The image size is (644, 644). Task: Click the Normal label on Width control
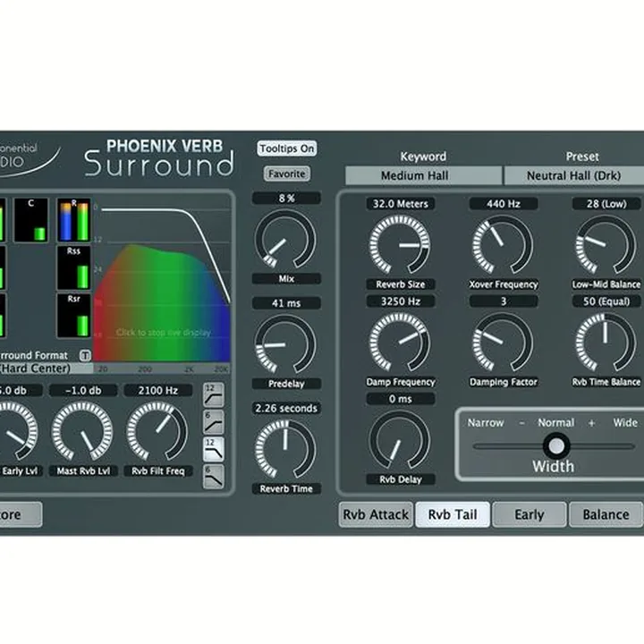pos(556,422)
